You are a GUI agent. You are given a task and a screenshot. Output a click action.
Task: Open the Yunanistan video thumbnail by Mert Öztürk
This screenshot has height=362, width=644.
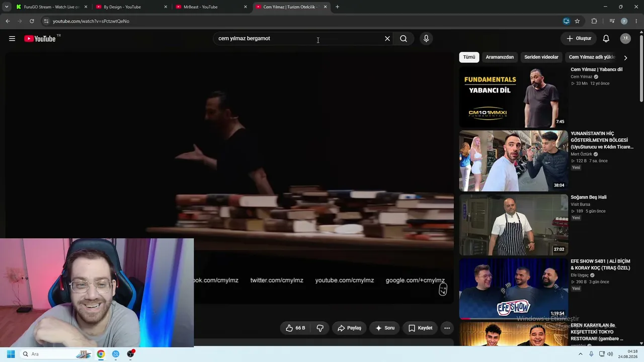click(x=513, y=161)
